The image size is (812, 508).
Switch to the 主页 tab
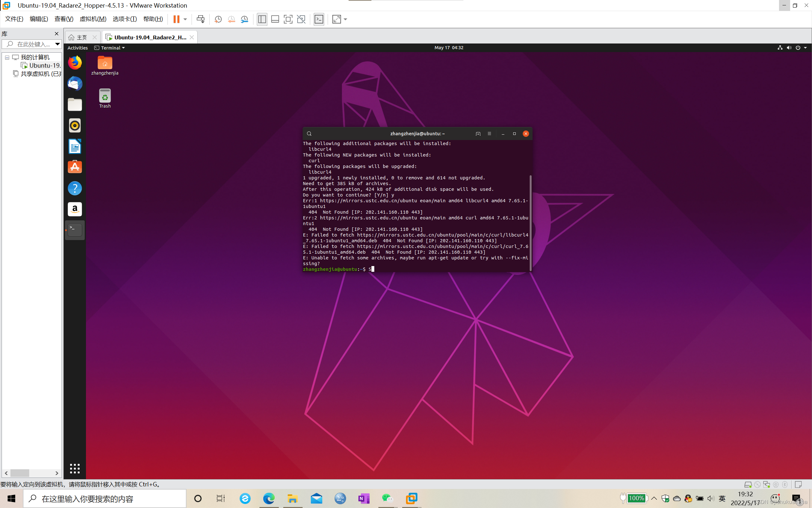tap(82, 37)
